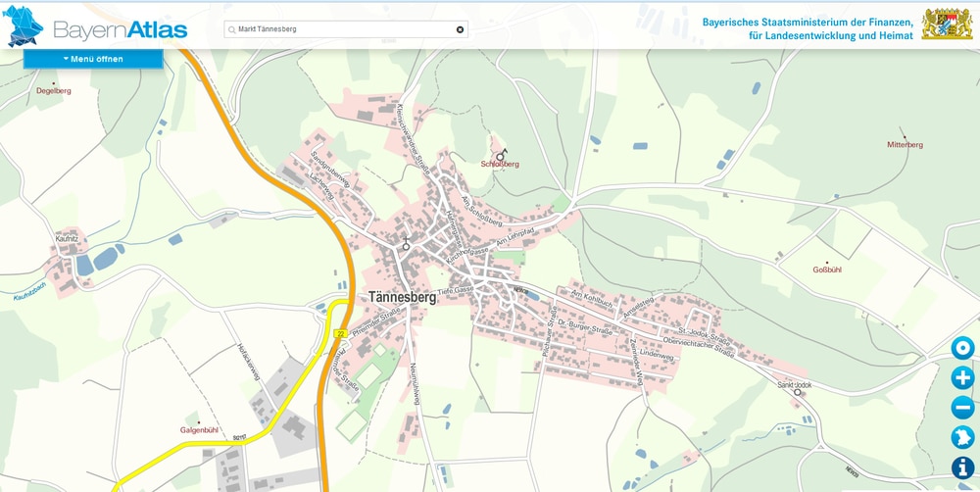Expand the 'Menü öffnen' dropdown
980x492 pixels.
[x=93, y=59]
